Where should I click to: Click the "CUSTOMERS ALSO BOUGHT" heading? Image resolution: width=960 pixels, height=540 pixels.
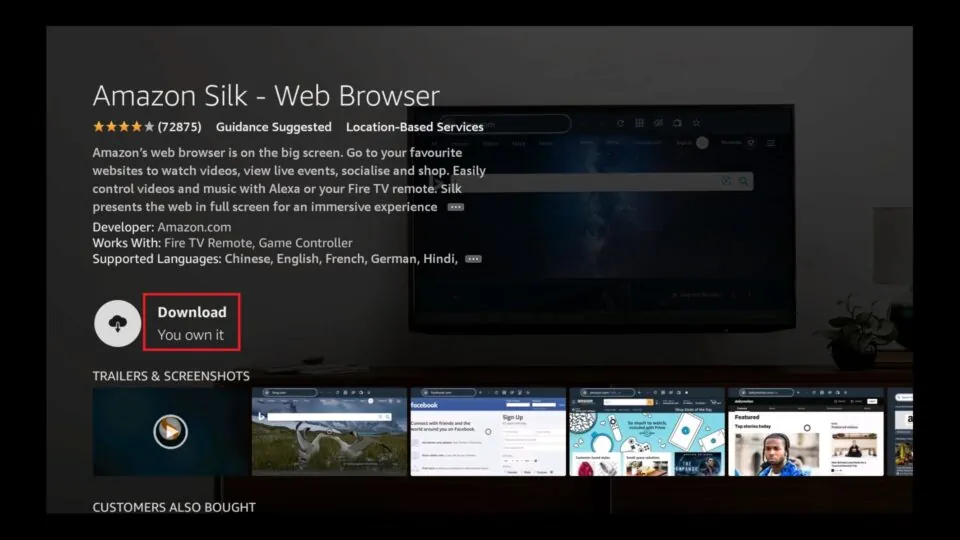tap(174, 508)
